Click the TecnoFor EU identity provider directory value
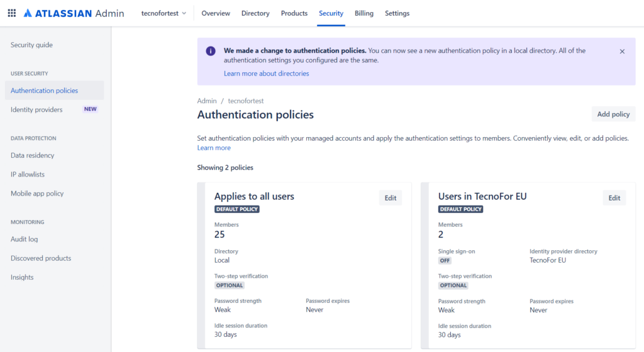This screenshot has width=644, height=352. coord(548,260)
